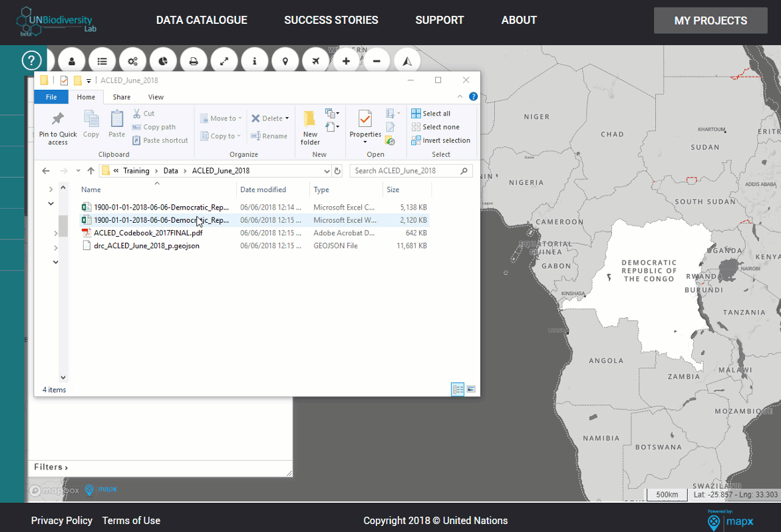Zoom in the map with plus button

(346, 61)
